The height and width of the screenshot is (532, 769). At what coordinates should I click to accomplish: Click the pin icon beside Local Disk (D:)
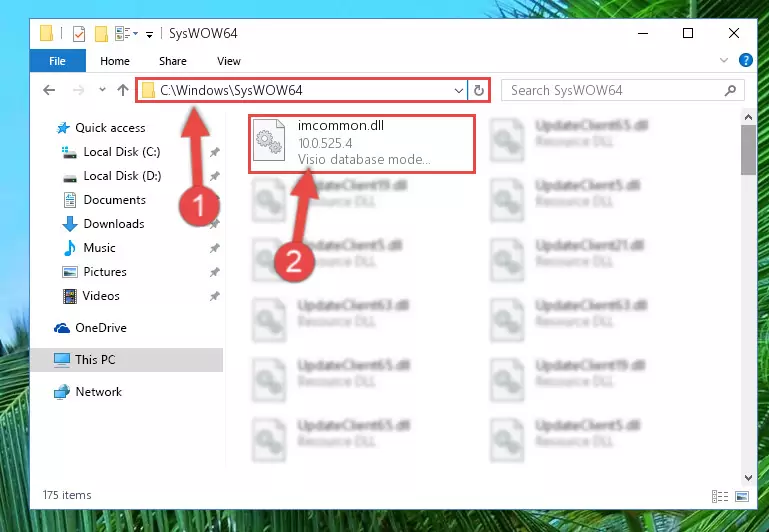point(214,176)
